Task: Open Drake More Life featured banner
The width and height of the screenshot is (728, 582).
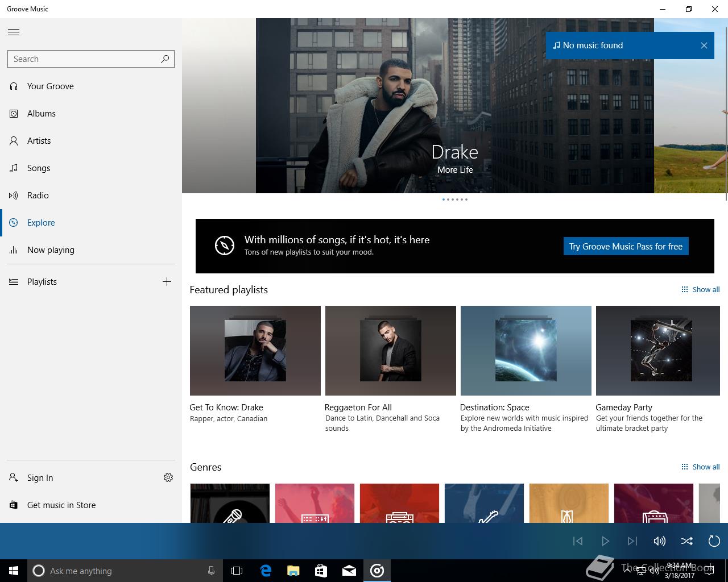Action: pos(455,106)
